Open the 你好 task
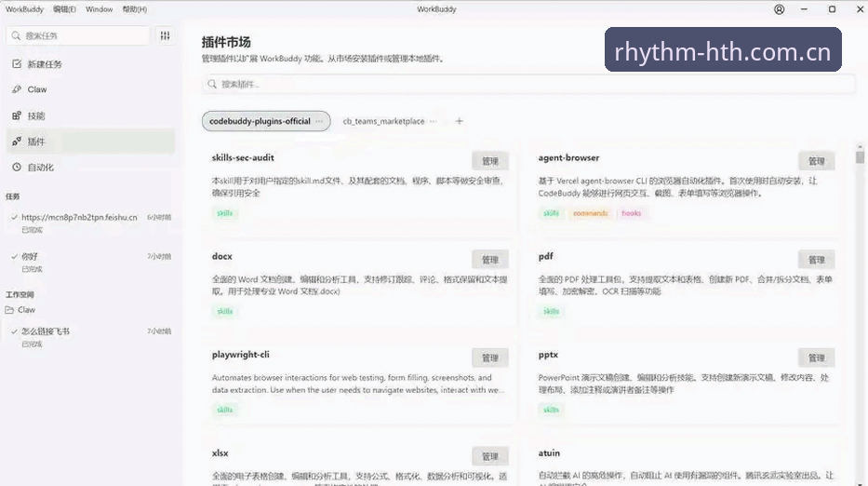The image size is (868, 486). pos(91,262)
